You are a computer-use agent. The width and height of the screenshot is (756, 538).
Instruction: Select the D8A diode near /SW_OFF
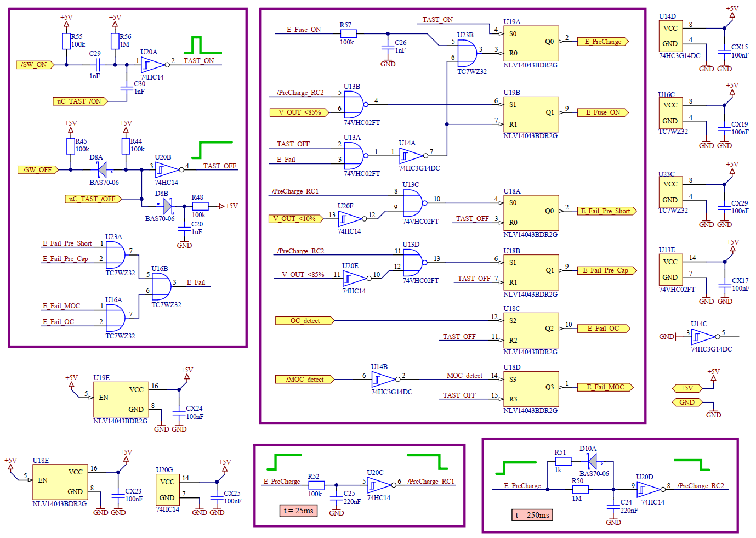[x=101, y=170]
